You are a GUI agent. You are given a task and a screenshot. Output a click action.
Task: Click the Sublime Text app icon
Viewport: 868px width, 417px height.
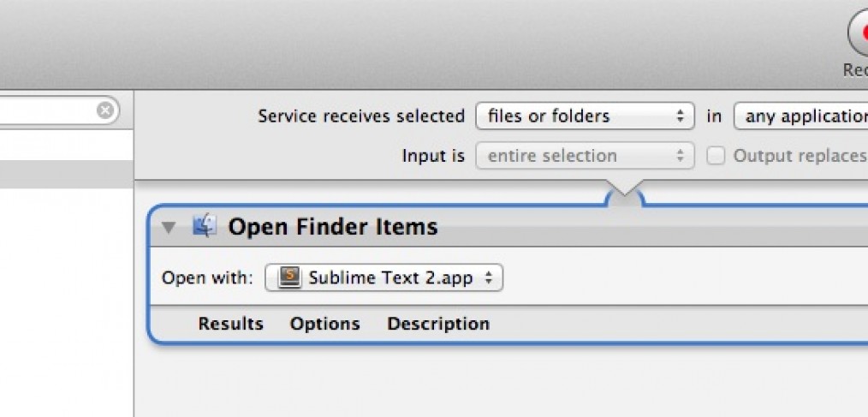289,277
